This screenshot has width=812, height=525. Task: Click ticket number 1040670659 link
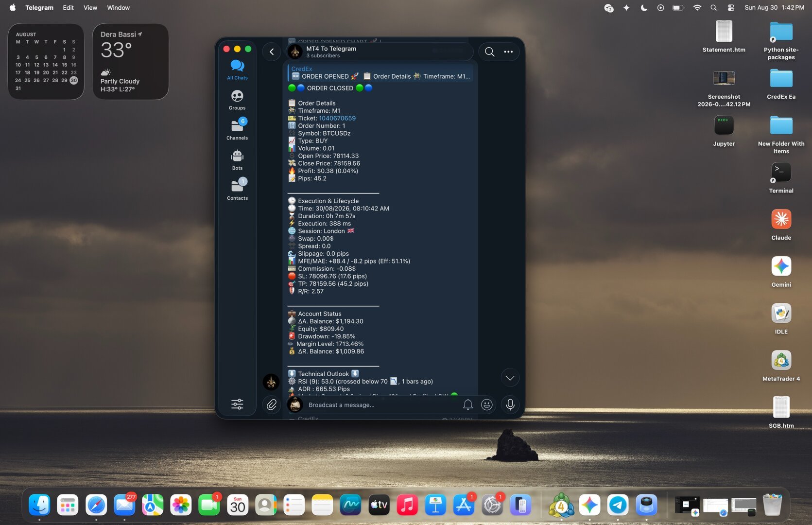(337, 118)
